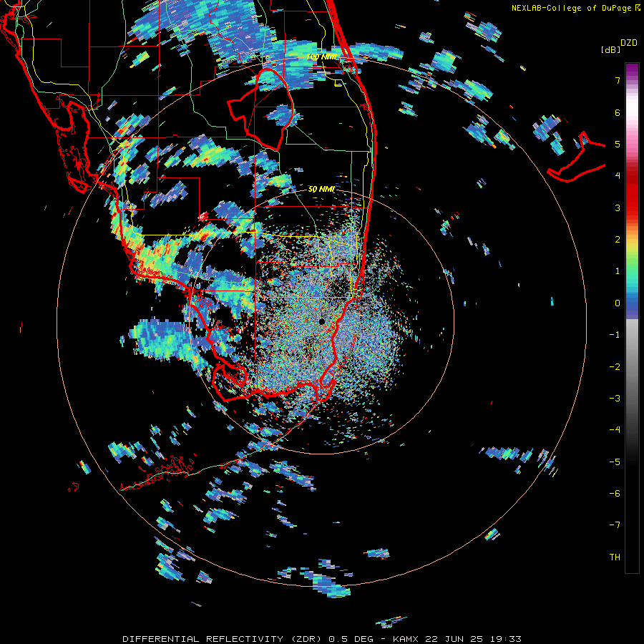Click the -5 value on the color scale
644x644 pixels.
615,462
